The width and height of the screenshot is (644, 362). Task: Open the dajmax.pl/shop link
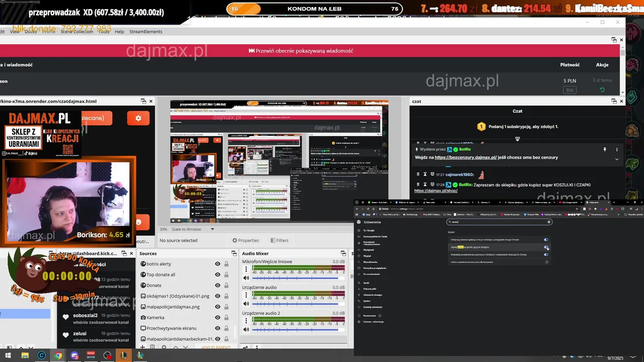436,191
